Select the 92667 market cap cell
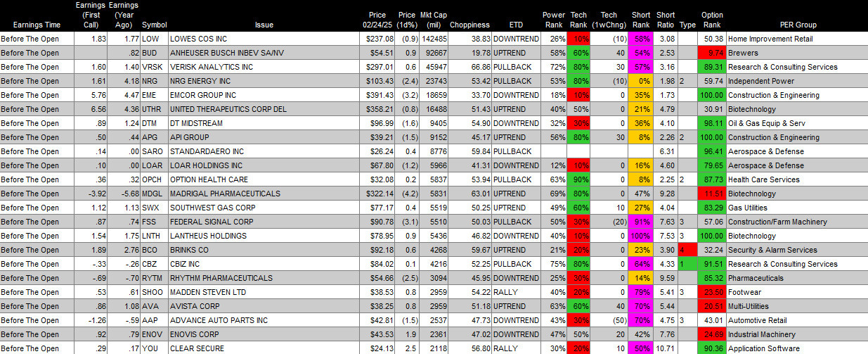The height and width of the screenshot is (354, 868). pos(433,53)
